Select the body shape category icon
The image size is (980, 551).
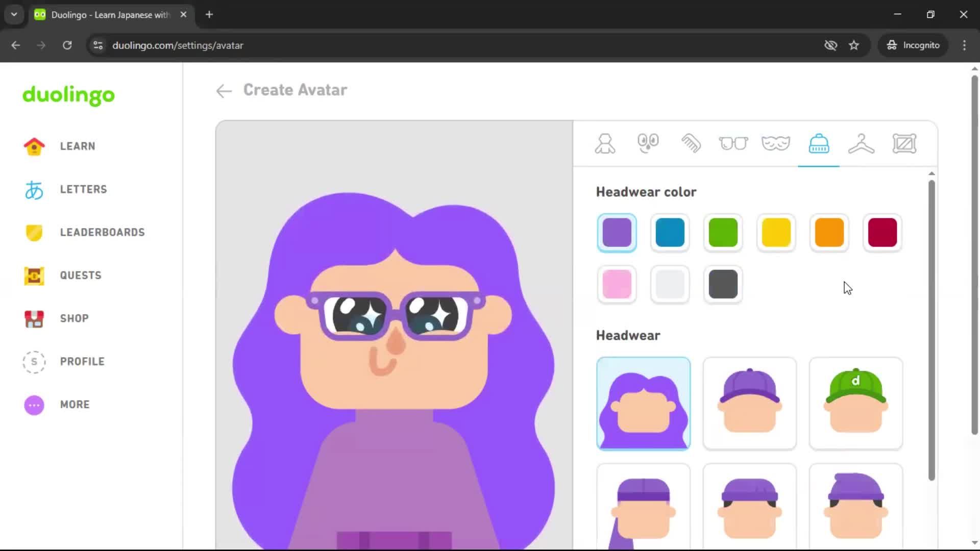click(x=604, y=143)
